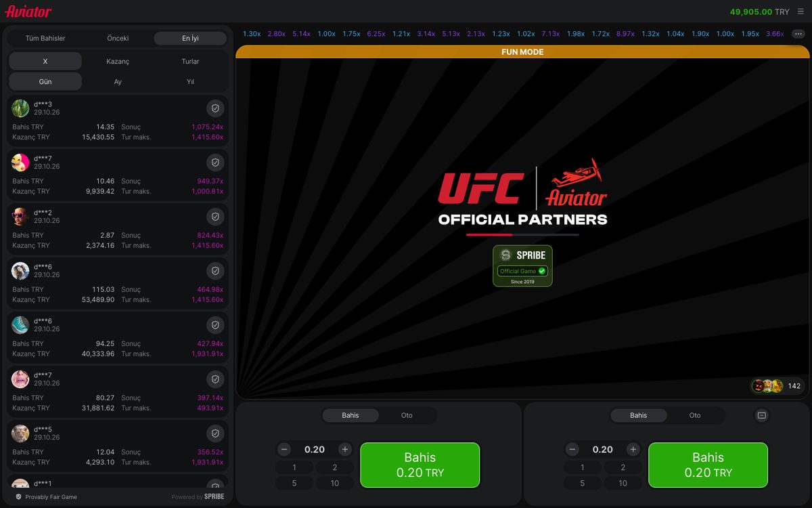The height and width of the screenshot is (508, 812).
Task: Click the first bet amount input field
Action: (x=315, y=449)
